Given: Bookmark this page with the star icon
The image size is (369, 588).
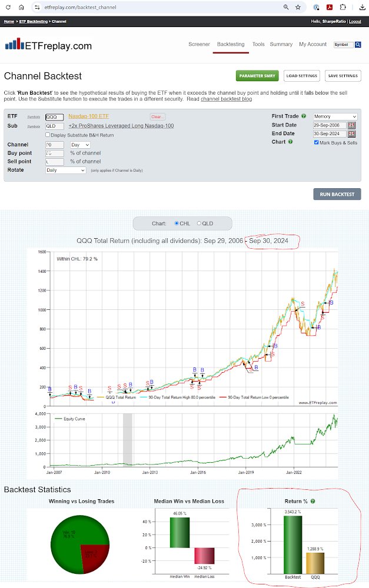Looking at the screenshot, I should tap(298, 7).
